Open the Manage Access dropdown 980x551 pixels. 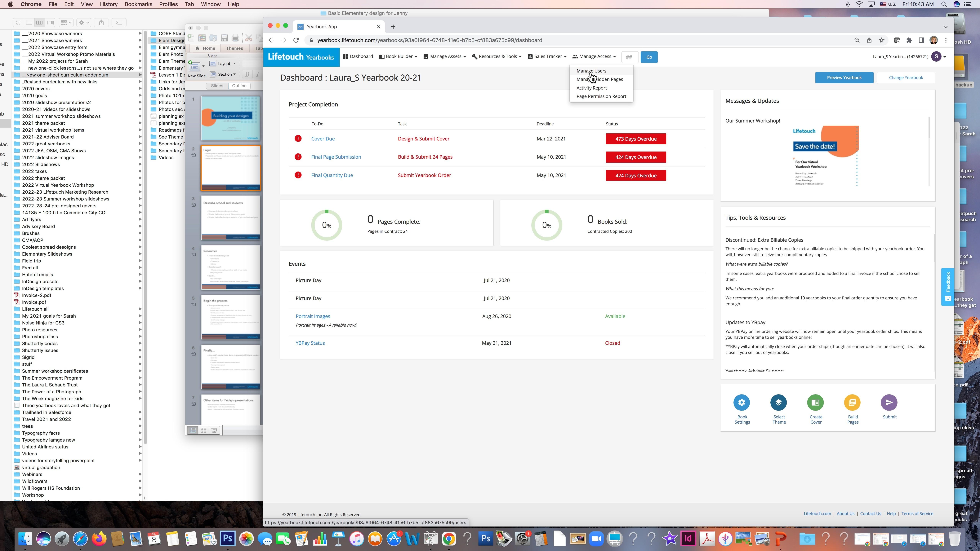pos(594,56)
